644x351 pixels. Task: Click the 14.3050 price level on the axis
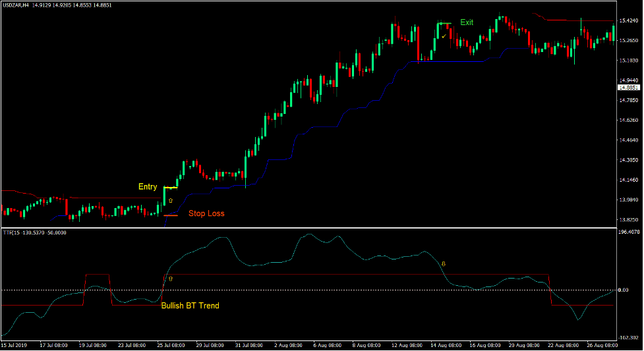(628, 160)
